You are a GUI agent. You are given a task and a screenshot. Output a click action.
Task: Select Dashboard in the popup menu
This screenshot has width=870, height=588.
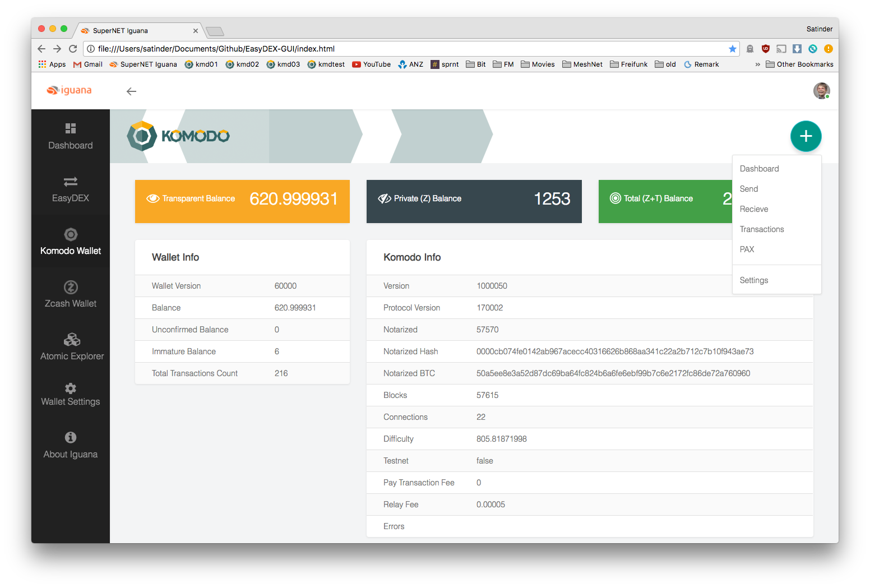[x=777, y=169]
